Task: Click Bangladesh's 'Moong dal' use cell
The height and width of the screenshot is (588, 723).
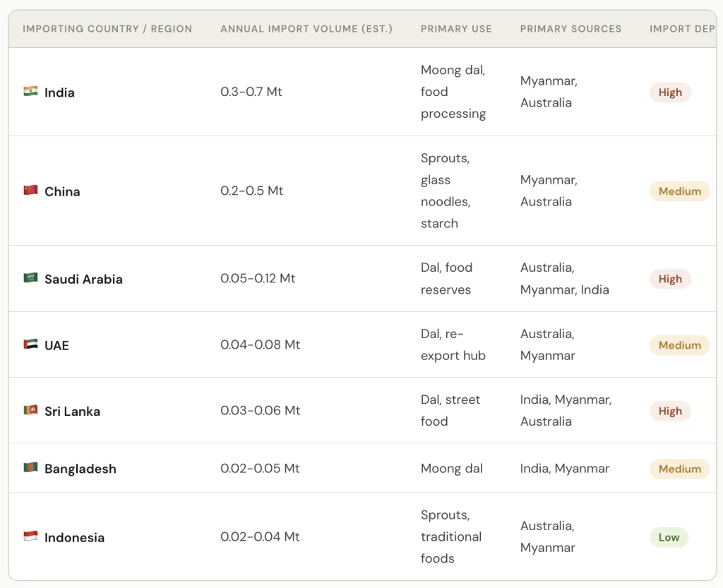Action: [x=451, y=469]
